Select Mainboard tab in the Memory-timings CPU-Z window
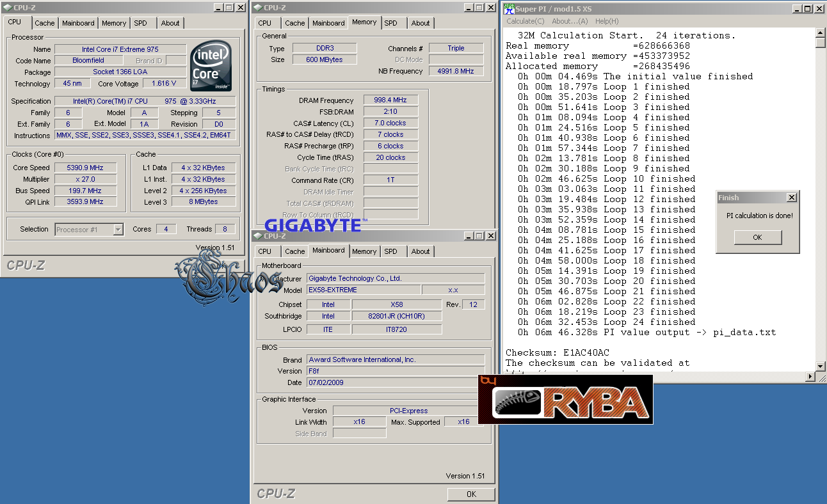This screenshot has width=827, height=504. point(328,23)
